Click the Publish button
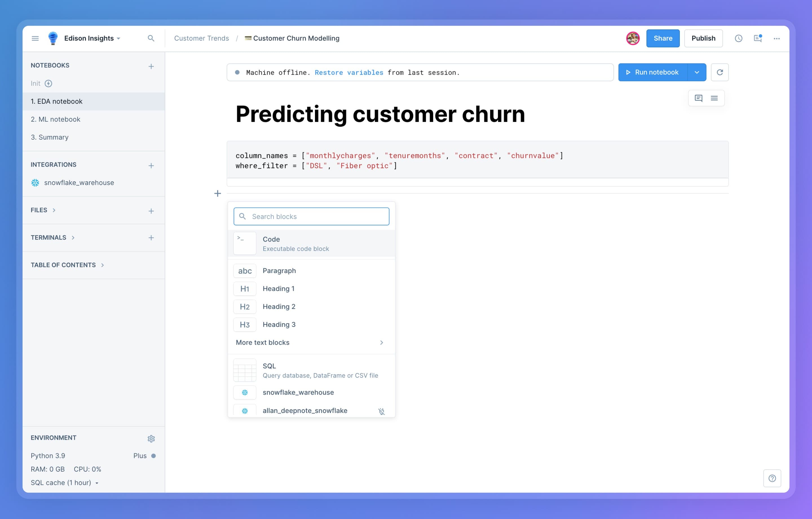 [x=703, y=38]
